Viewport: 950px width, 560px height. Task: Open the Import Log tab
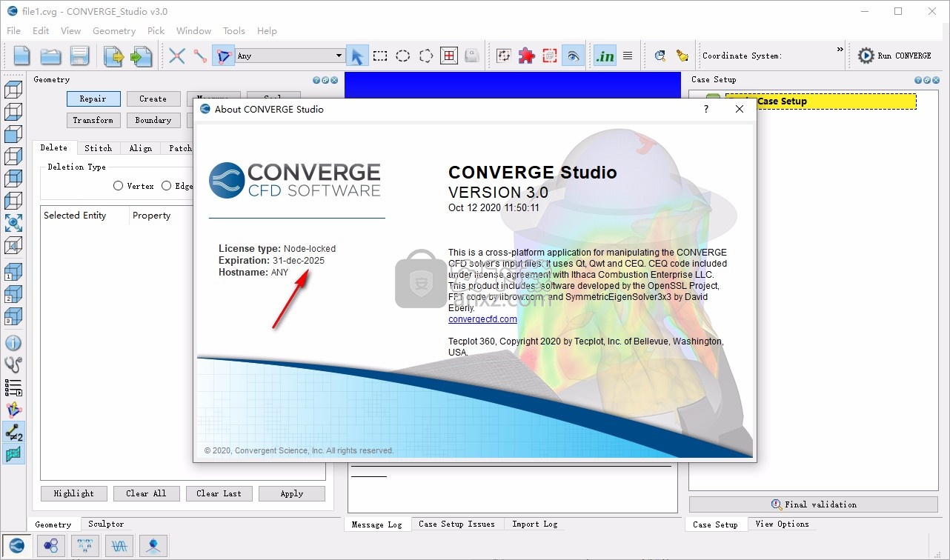coord(535,524)
